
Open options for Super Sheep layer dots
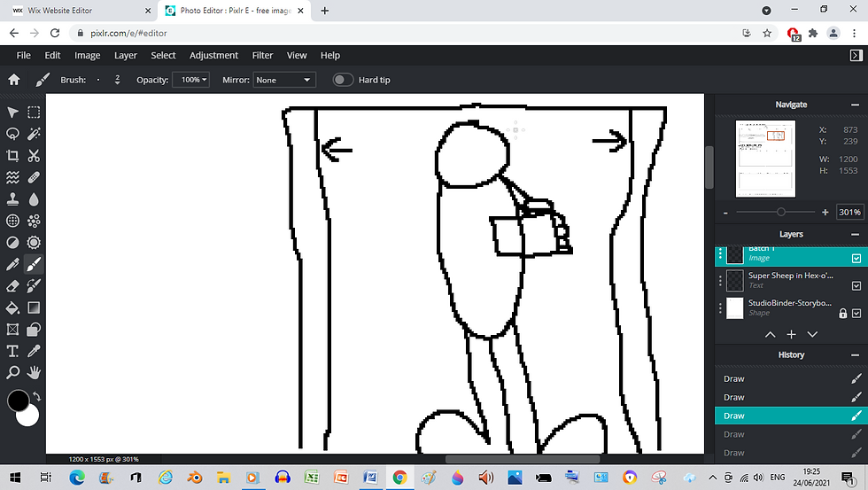(x=720, y=281)
